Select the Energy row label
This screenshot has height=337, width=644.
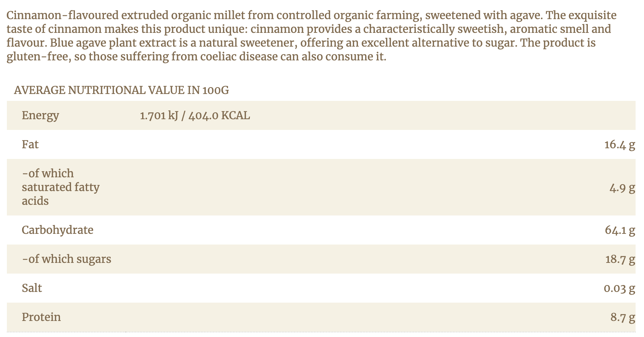(40, 115)
